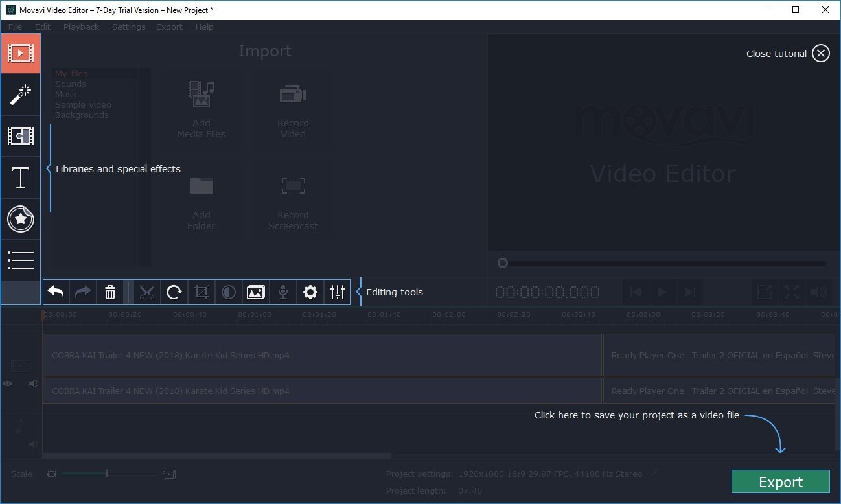The height and width of the screenshot is (504, 841).
Task: Open the Help menu
Action: [204, 27]
